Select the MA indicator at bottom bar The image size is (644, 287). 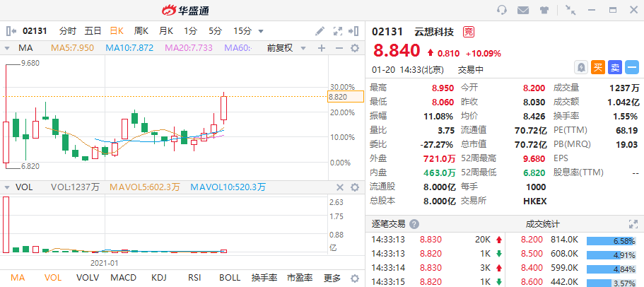(17, 278)
